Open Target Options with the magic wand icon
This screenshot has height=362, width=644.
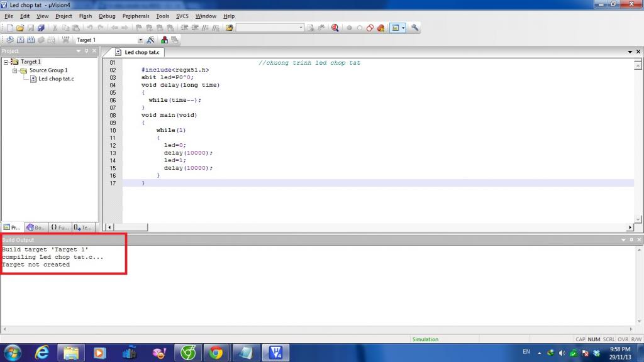pyautogui.click(x=150, y=40)
